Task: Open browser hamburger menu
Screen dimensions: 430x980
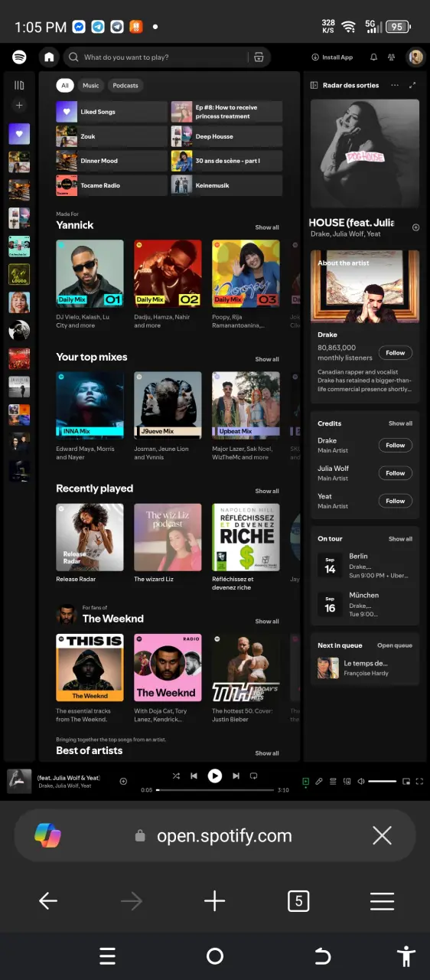Action: [x=382, y=901]
